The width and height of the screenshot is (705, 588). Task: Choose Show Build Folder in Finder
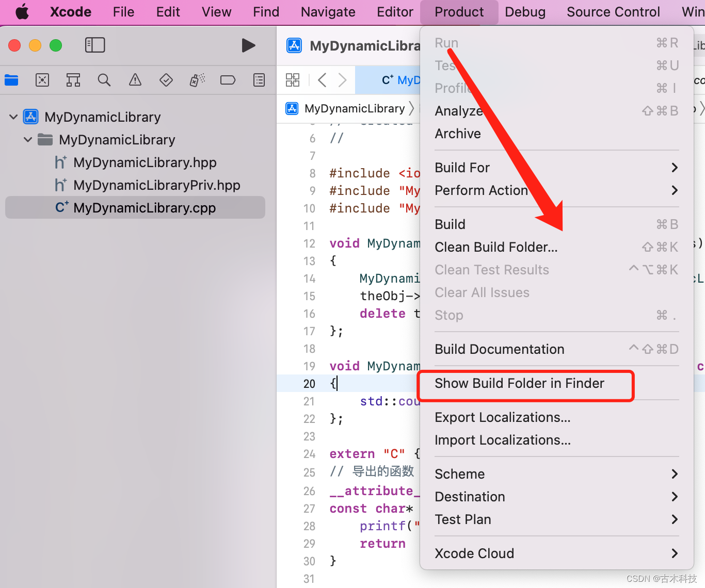[556, 383]
